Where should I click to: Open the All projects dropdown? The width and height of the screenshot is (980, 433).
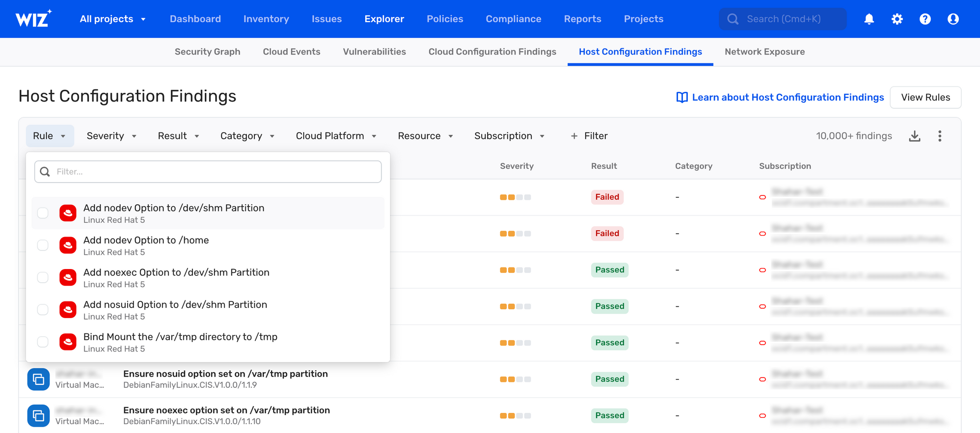[113, 19]
